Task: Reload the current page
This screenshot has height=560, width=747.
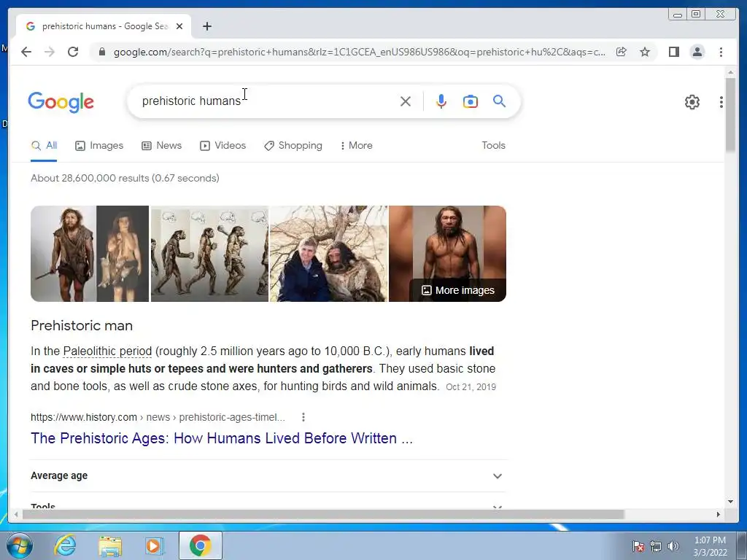Action: pyautogui.click(x=73, y=52)
